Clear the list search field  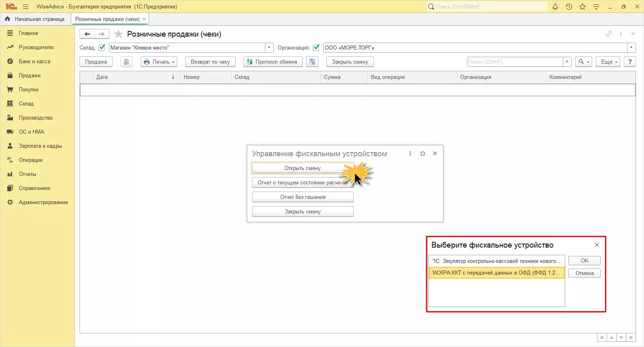click(x=567, y=62)
